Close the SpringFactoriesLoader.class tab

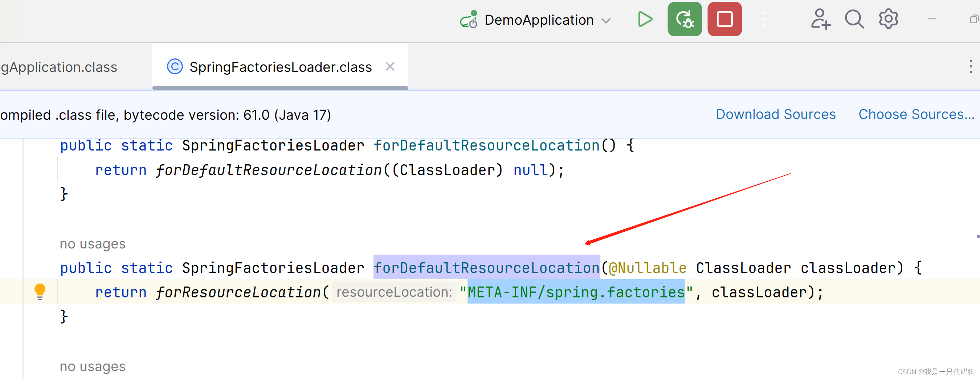[390, 66]
